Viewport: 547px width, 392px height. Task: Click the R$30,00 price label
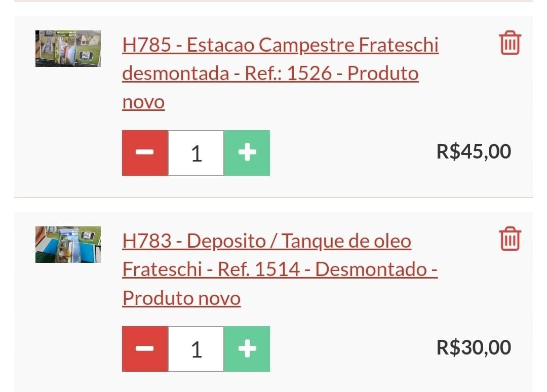[474, 347]
